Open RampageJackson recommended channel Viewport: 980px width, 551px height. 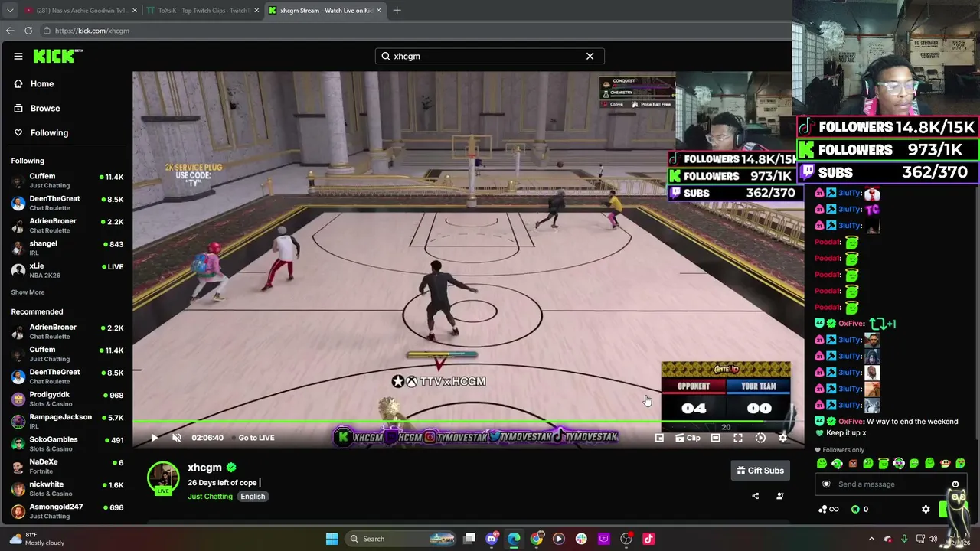(67, 422)
